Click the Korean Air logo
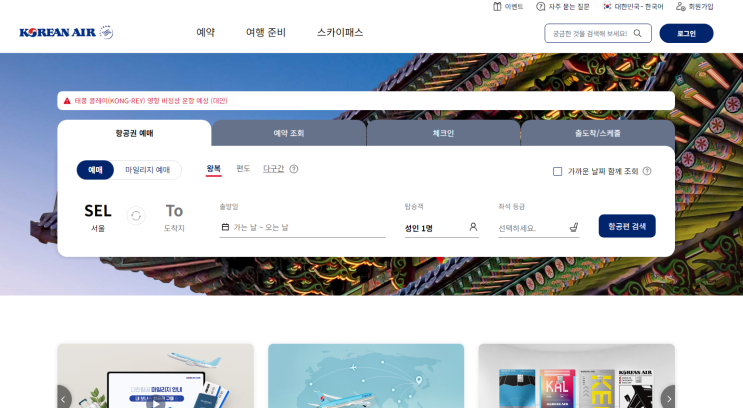 click(x=66, y=32)
